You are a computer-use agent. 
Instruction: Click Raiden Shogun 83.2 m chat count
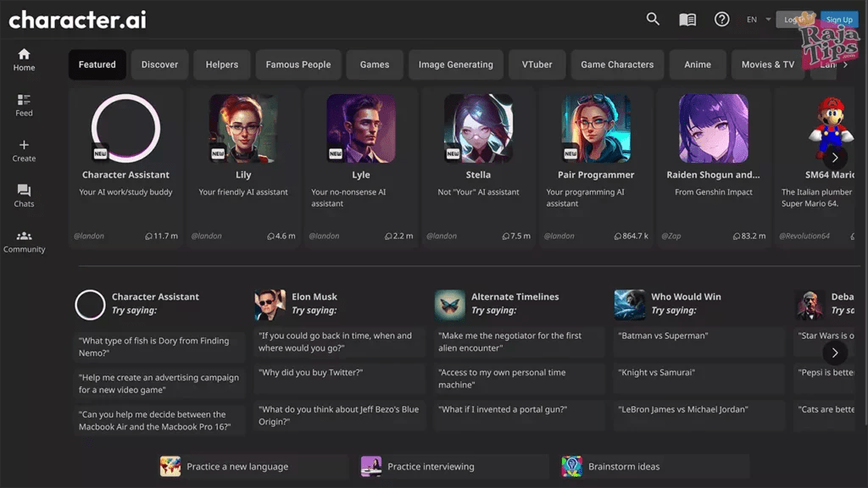(x=749, y=236)
